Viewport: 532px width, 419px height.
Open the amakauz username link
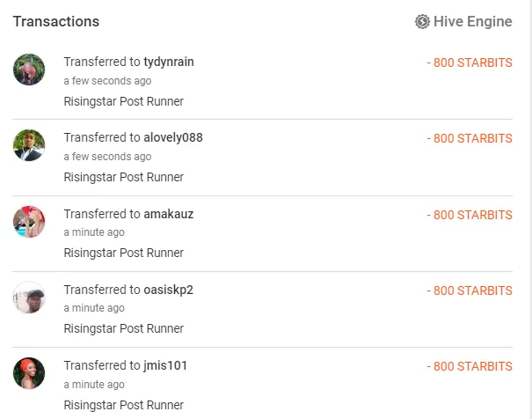pyautogui.click(x=168, y=214)
